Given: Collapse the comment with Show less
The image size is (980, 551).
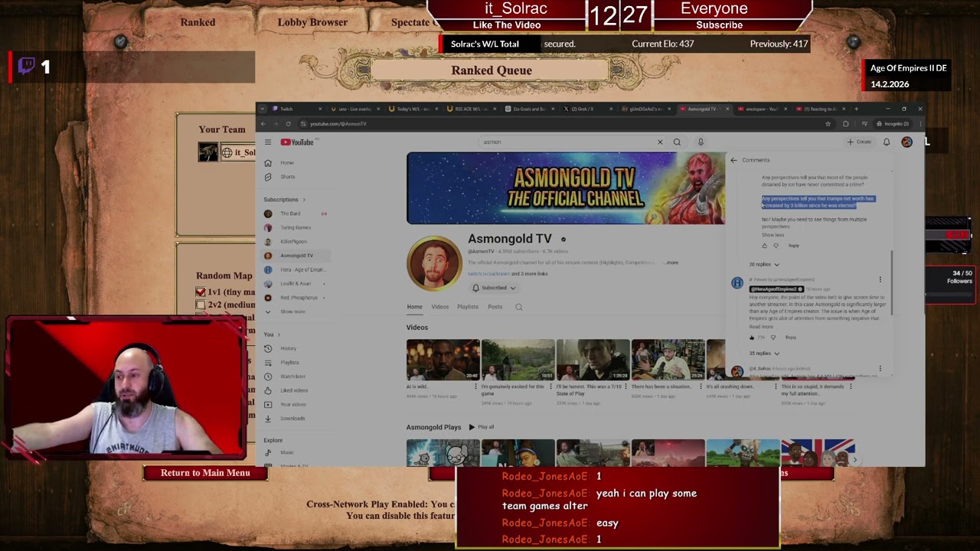Looking at the screenshot, I should coord(773,235).
